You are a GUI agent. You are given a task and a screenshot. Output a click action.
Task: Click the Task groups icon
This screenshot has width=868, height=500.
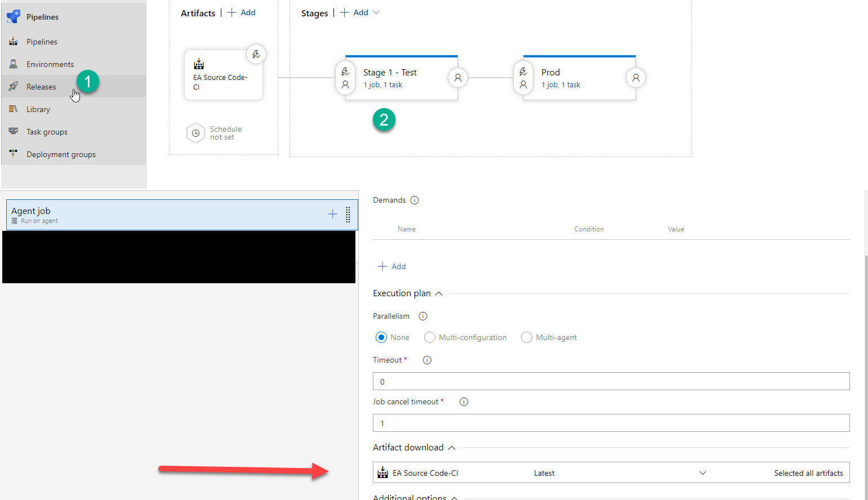tap(14, 131)
